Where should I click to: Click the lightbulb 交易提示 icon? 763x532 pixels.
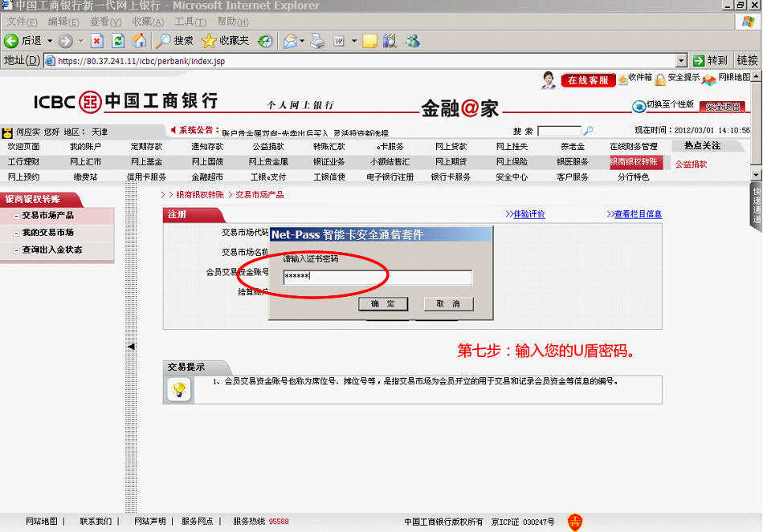pyautogui.click(x=179, y=389)
